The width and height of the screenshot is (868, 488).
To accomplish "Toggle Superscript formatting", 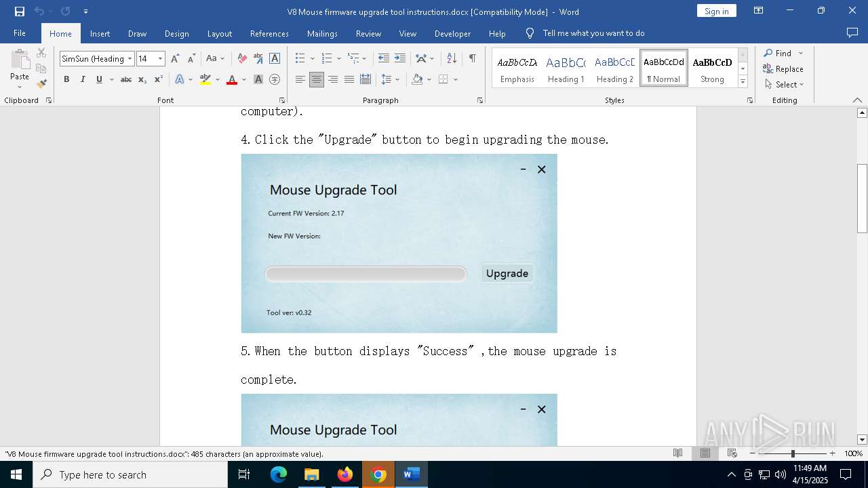I will click(159, 79).
